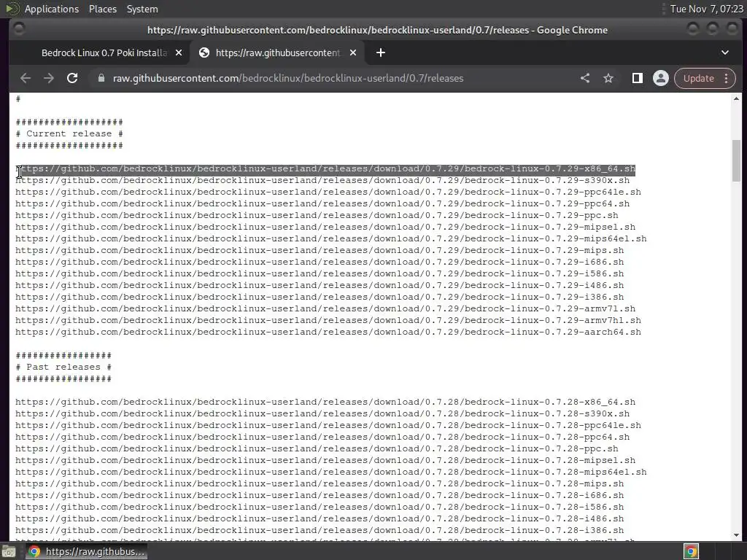
Task: Click the 0.7.29-x86_64.sh URL line
Action: click(325, 168)
